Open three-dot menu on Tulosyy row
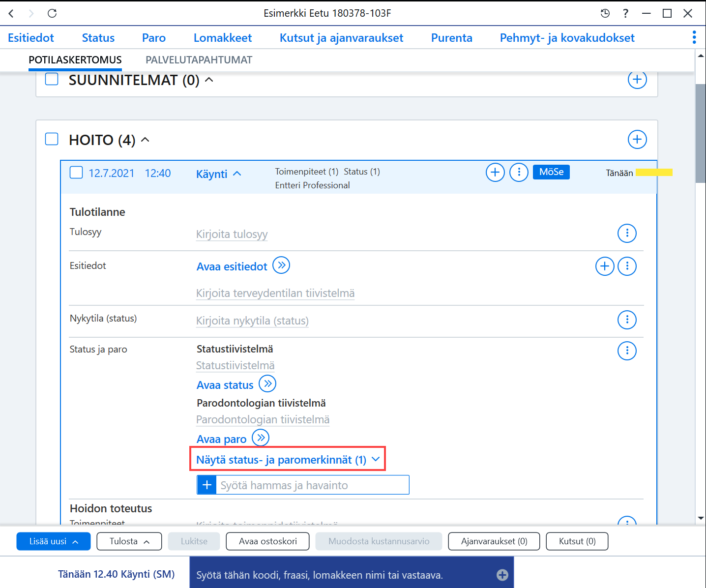The height and width of the screenshot is (588, 706). point(627,233)
